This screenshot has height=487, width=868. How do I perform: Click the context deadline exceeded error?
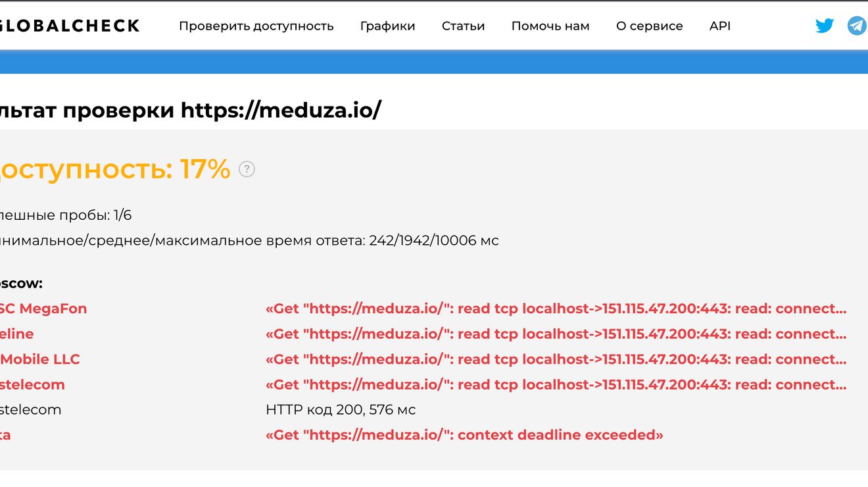(x=464, y=435)
